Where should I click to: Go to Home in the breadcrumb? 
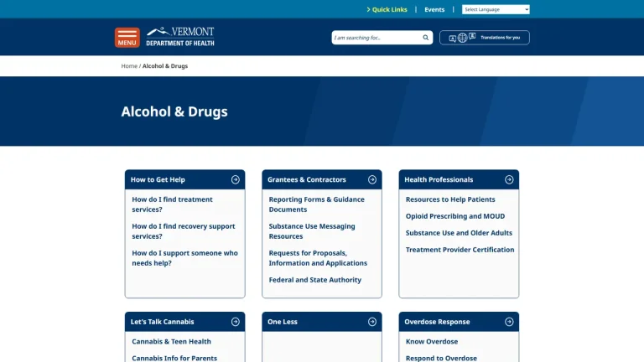point(129,65)
